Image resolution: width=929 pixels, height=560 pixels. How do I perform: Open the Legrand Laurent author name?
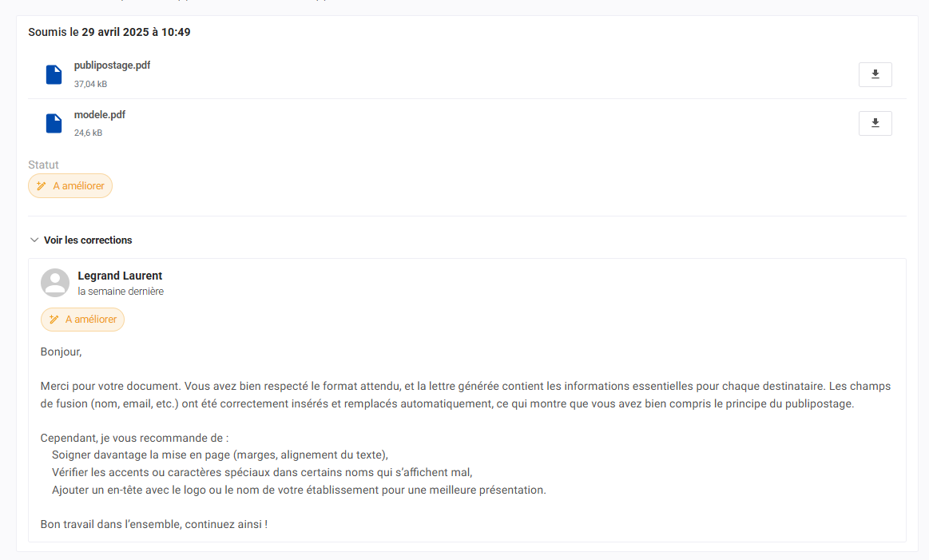(120, 276)
